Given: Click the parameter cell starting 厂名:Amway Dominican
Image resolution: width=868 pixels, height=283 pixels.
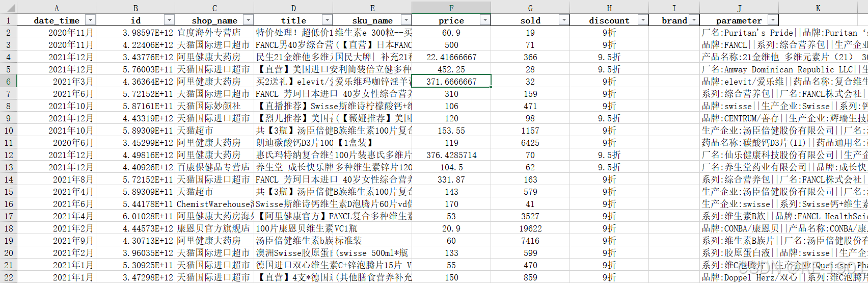Looking at the screenshot, I should pos(784,69).
